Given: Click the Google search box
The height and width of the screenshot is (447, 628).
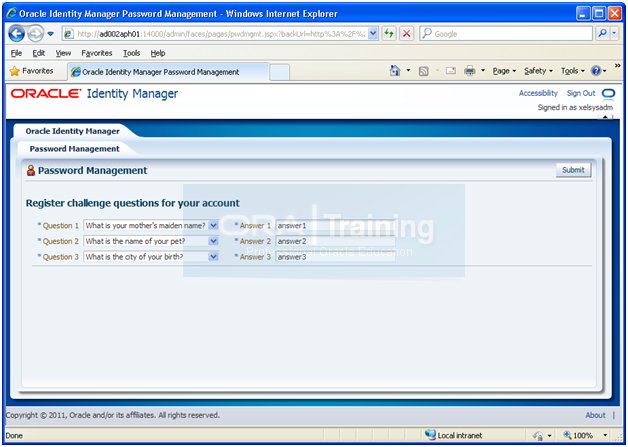Looking at the screenshot, I should click(x=506, y=34).
